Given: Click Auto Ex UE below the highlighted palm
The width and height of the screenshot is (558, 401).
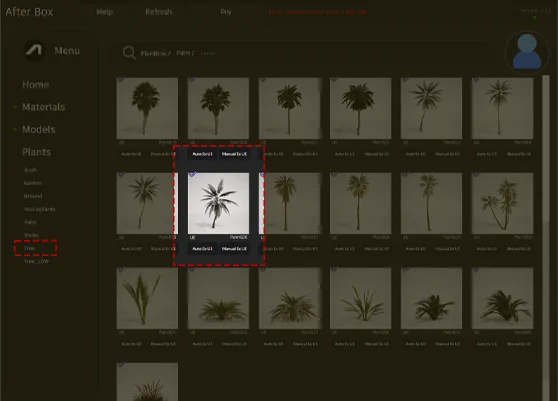Looking at the screenshot, I should 202,249.
